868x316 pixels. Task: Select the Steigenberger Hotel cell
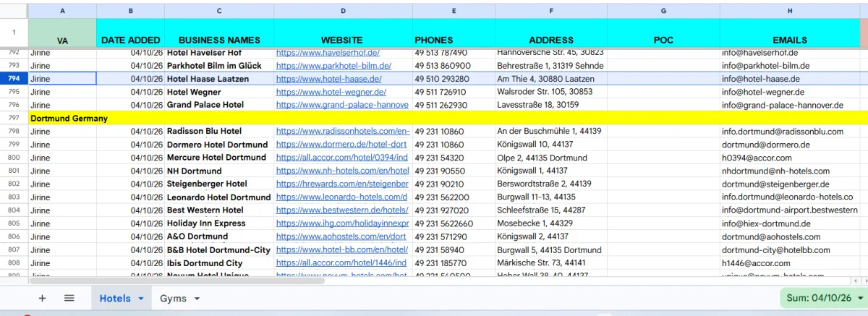pos(219,184)
